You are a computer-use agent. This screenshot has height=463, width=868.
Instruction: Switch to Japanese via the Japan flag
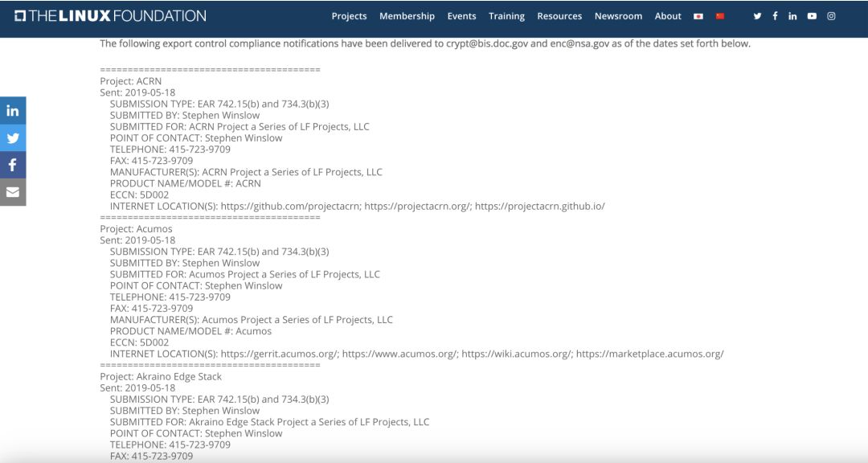tap(698, 16)
